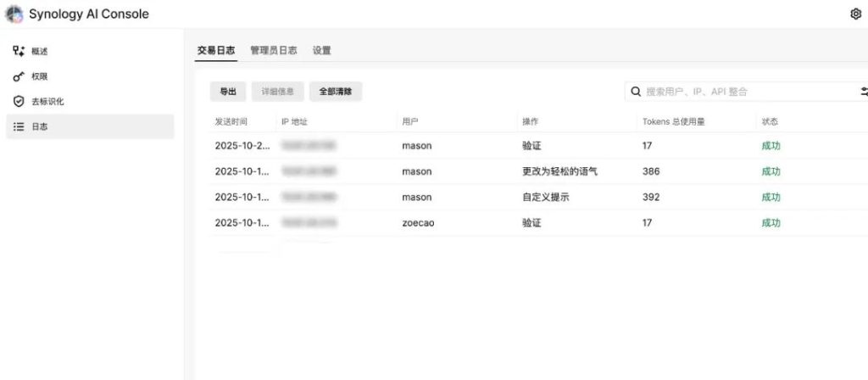The height and width of the screenshot is (380, 868).
Task: Click the 日志 list icon in sidebar
Action: pos(19,127)
